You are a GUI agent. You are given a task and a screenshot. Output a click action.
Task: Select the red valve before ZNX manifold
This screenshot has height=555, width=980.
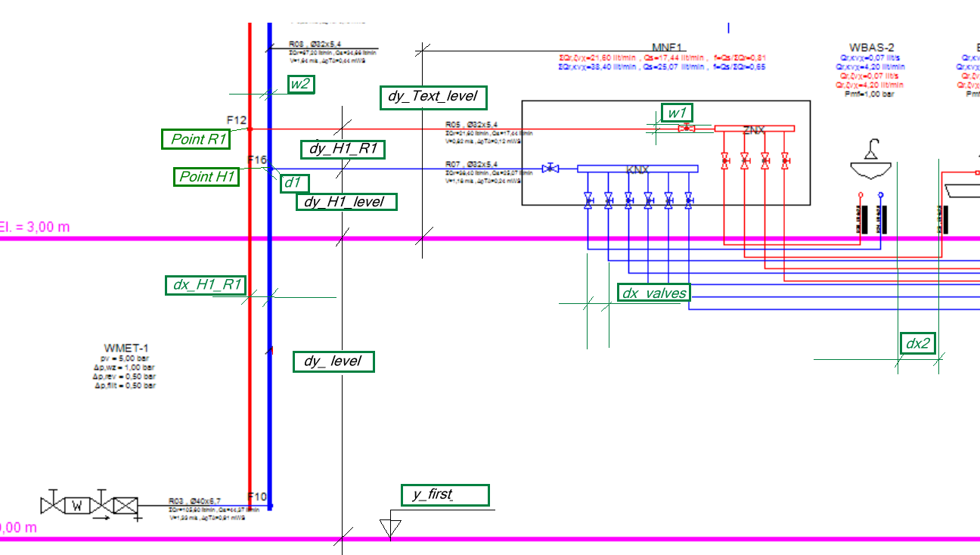click(x=686, y=129)
